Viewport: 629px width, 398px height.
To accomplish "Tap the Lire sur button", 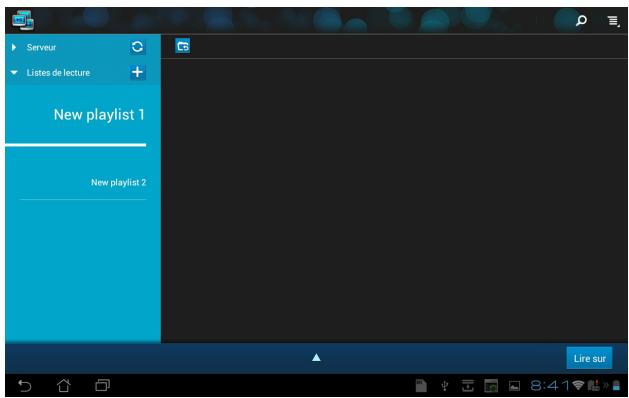I will click(x=589, y=358).
